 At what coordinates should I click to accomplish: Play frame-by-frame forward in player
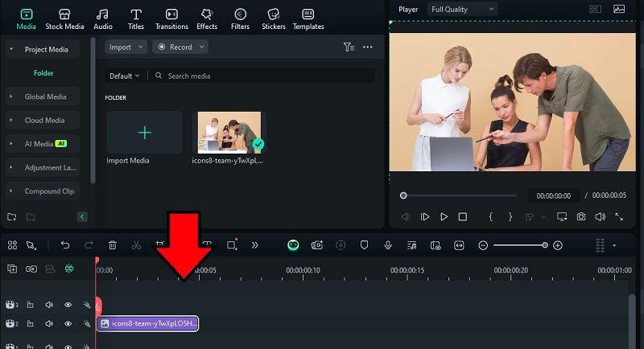[425, 216]
